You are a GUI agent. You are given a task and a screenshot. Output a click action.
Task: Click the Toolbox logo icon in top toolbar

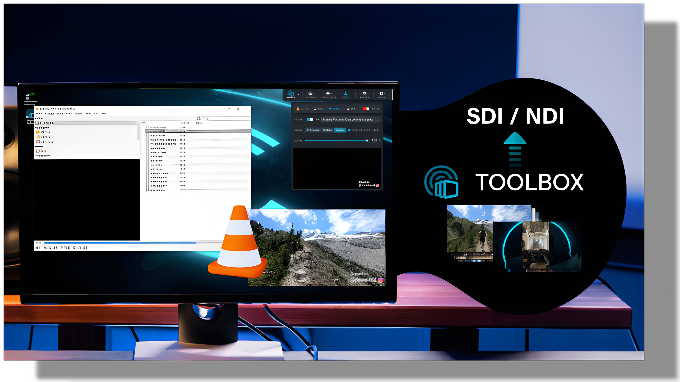coord(291,94)
